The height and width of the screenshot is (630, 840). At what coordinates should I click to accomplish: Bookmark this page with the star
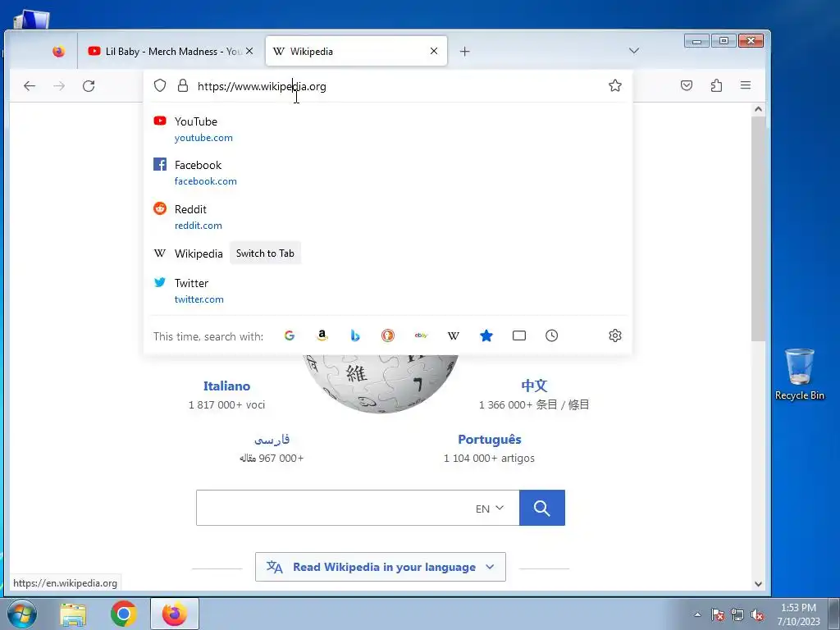(x=615, y=85)
